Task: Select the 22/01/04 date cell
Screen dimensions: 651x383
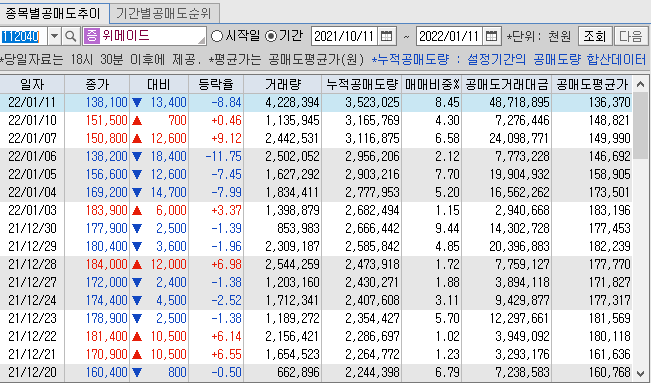Action: 32,192
